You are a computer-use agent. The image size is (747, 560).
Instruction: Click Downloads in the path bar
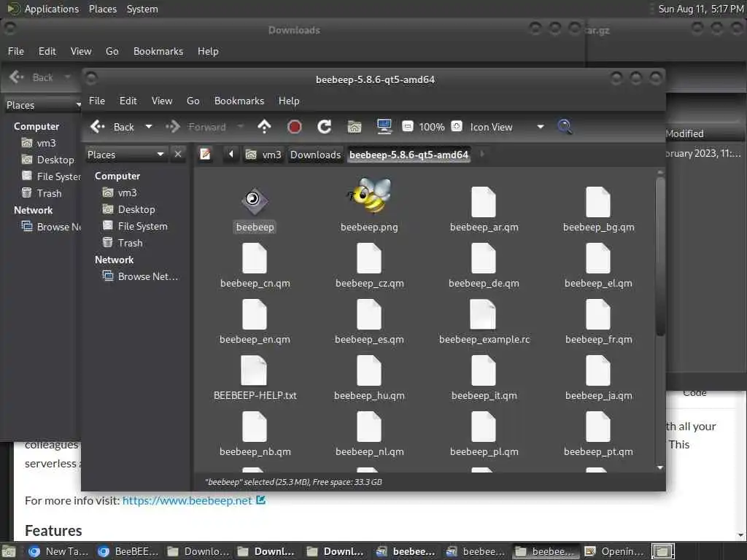coord(315,155)
